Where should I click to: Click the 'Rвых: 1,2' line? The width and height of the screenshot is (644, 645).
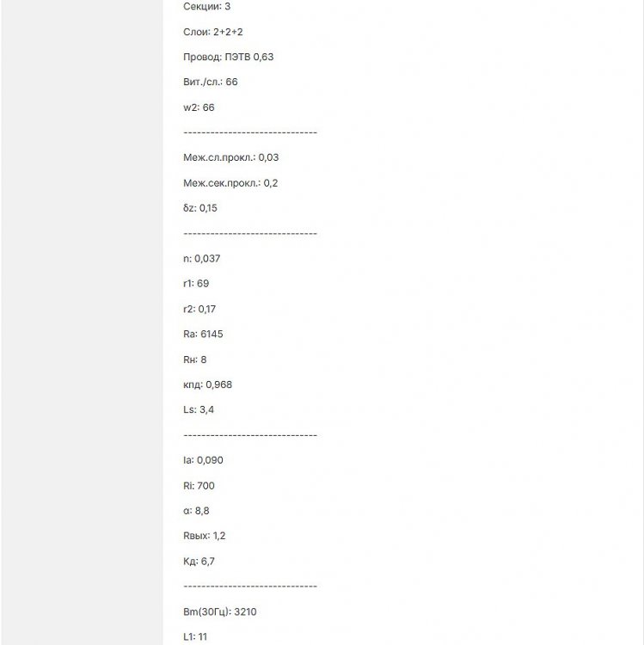pos(206,536)
